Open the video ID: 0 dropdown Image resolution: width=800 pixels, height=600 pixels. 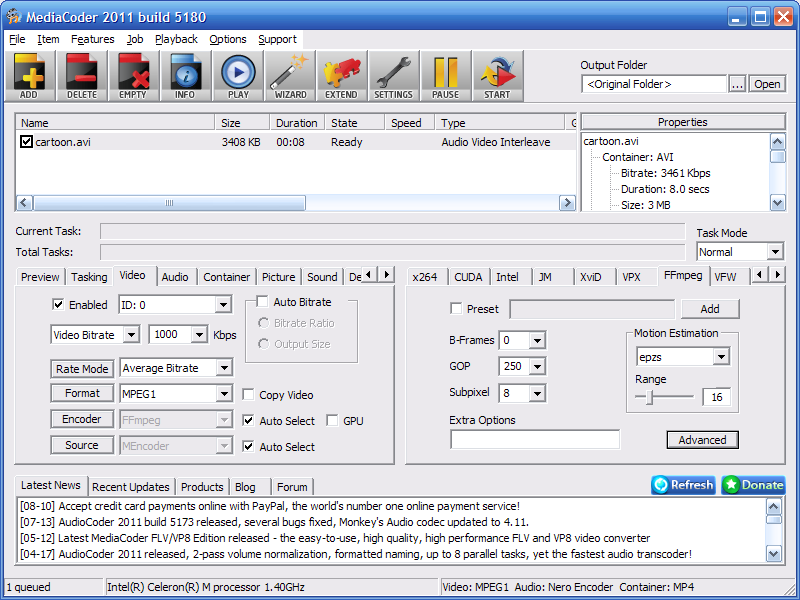[223, 305]
